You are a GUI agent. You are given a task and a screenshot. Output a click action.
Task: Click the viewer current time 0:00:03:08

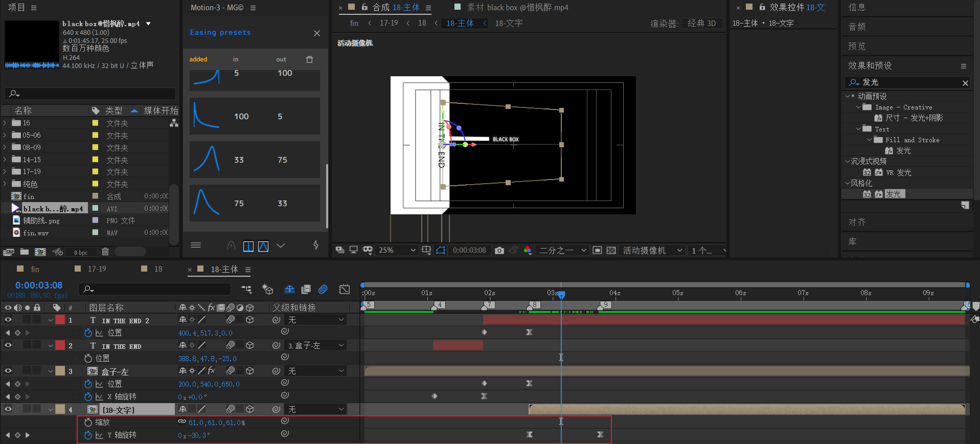pos(469,250)
